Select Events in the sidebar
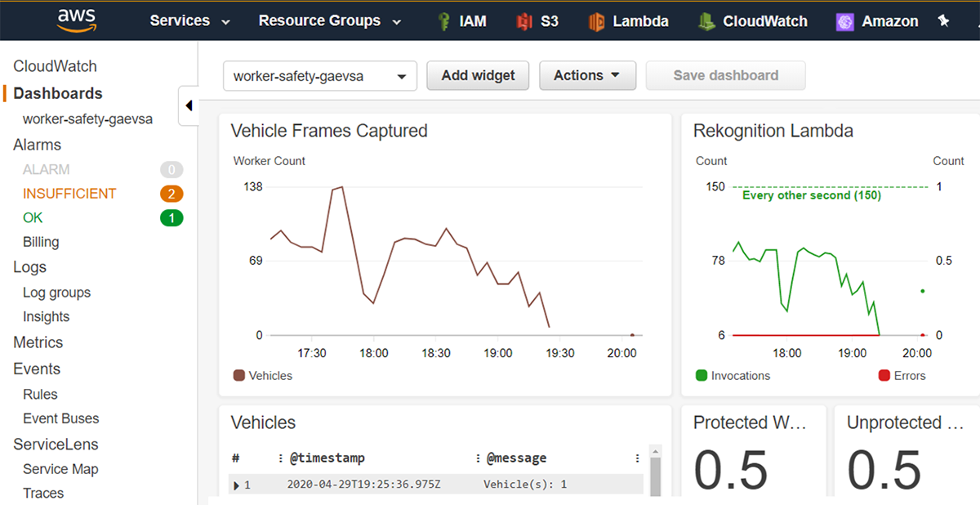This screenshot has width=980, height=505. tap(36, 369)
